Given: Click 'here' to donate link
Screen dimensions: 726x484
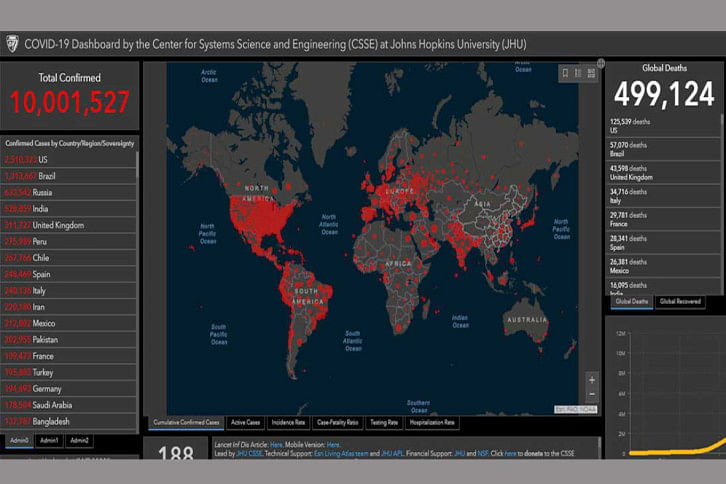Looking at the screenshot, I should 510,453.
